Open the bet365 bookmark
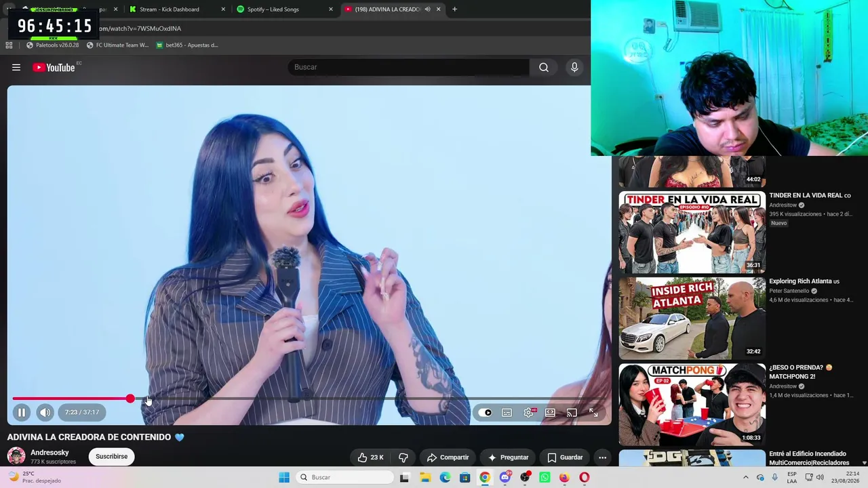The height and width of the screenshot is (488, 868). 187,45
